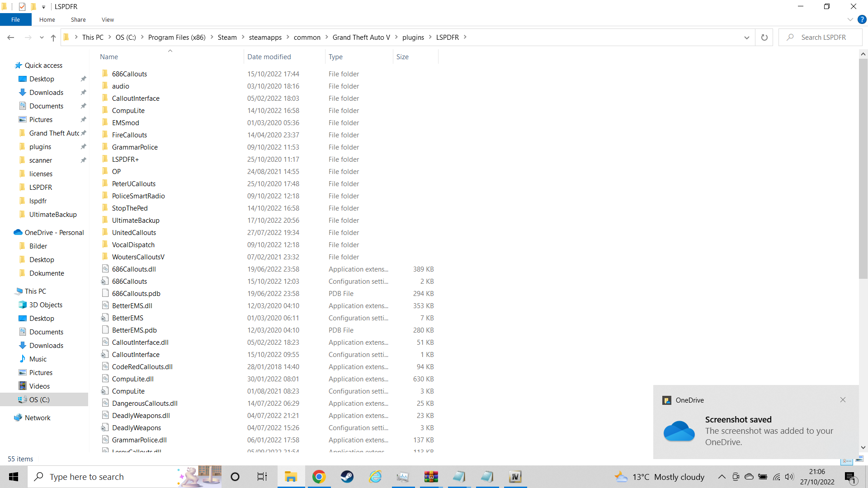Open the 686Callouts.dll file icon
868x488 pixels.
tap(105, 269)
